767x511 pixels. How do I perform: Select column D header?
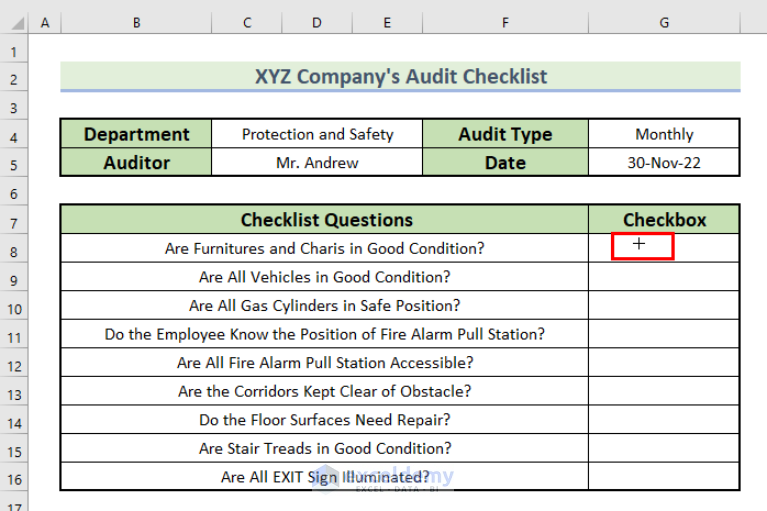[317, 22]
